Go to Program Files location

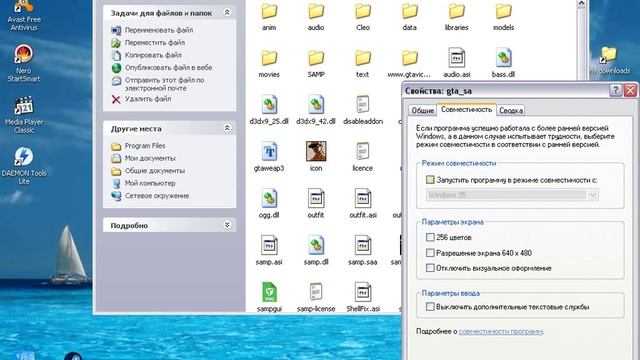145,146
